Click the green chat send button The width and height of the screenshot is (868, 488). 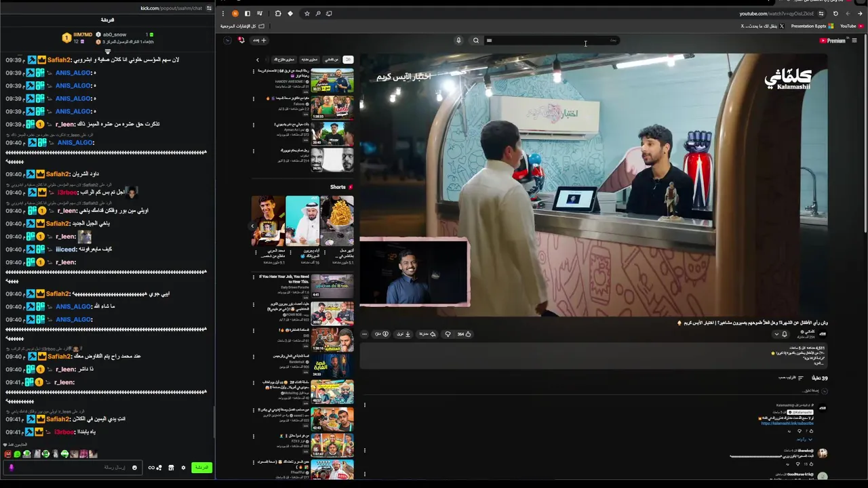pyautogui.click(x=201, y=468)
